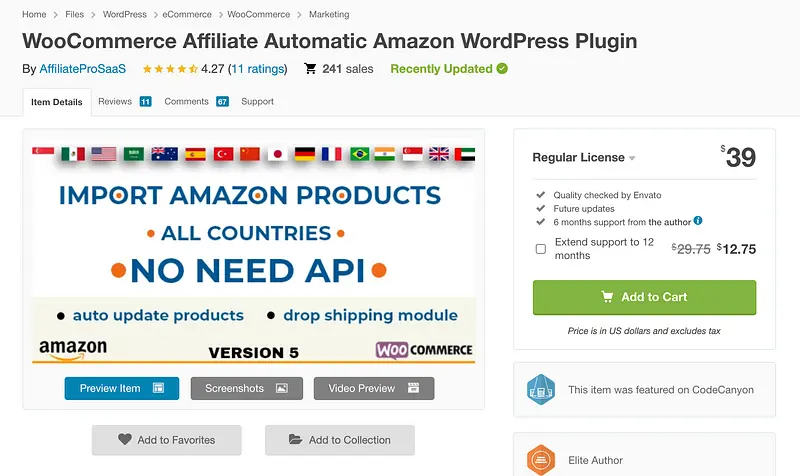Click the Comments count badge 67
The height and width of the screenshot is (476, 800).
tap(222, 102)
